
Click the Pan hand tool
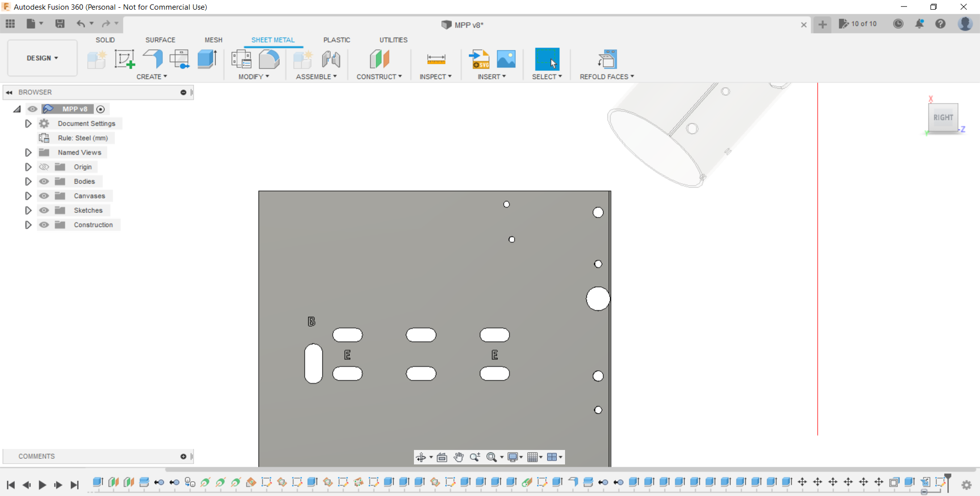[x=458, y=457]
